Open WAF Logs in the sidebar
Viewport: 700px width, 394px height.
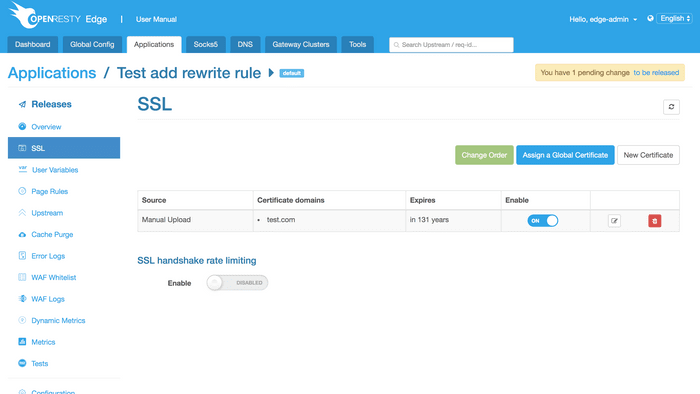(48, 299)
